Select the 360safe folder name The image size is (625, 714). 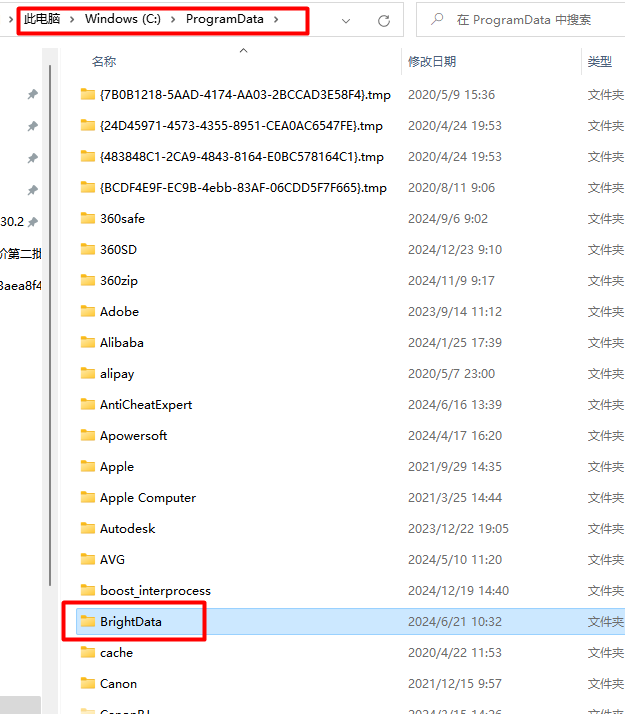122,219
